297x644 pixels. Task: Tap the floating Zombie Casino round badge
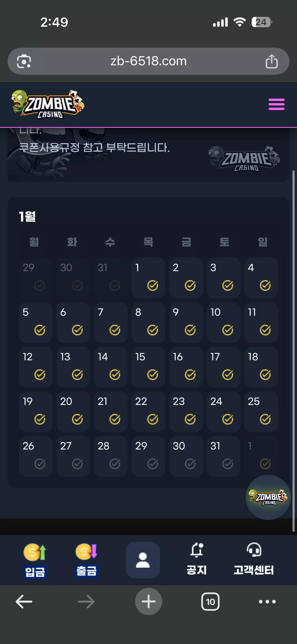coord(268,497)
